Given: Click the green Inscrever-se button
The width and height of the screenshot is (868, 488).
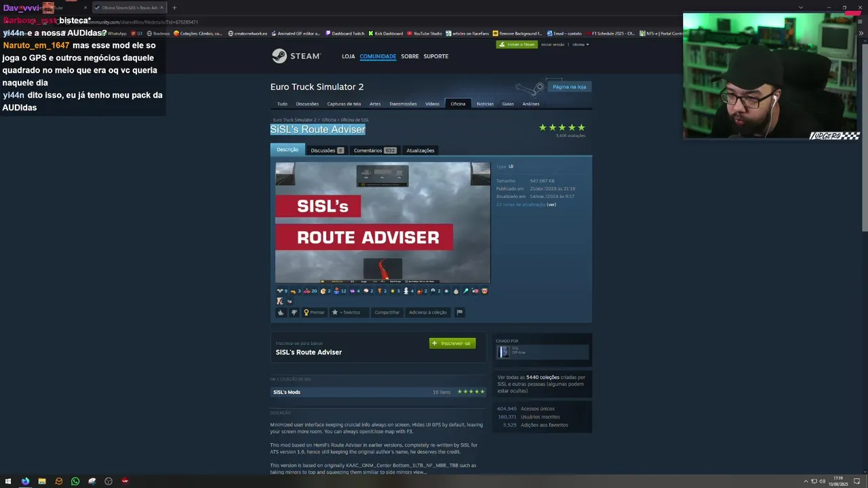Looking at the screenshot, I should [452, 343].
